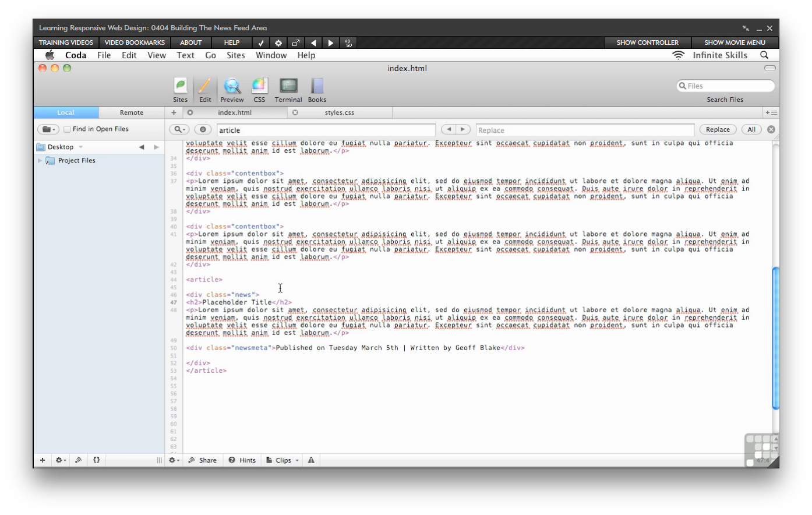This screenshot has width=812, height=515.
Task: Open the Books toolbar icon
Action: coord(317,90)
